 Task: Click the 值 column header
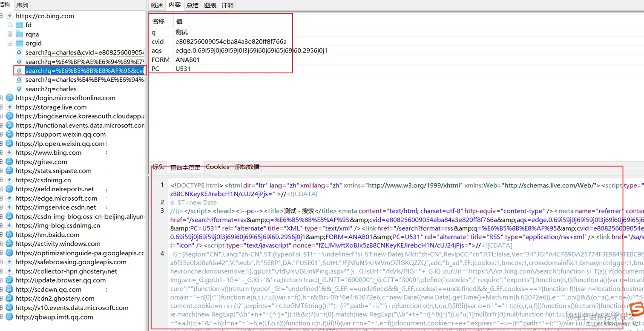[179, 21]
